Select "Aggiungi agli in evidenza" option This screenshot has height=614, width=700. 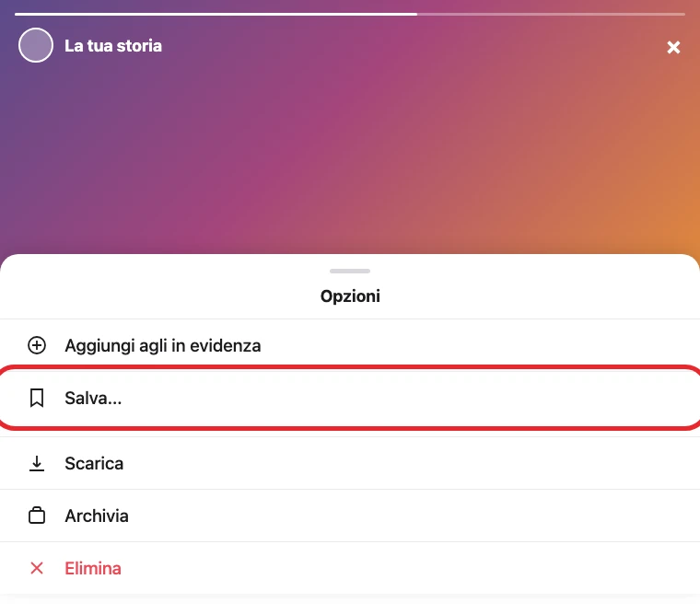click(x=350, y=345)
